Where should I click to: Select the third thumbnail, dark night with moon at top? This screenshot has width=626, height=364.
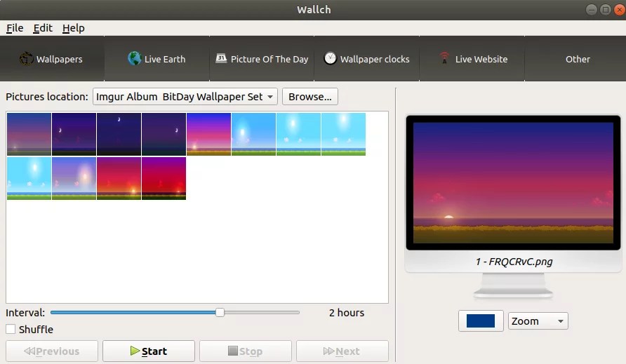[x=119, y=134]
